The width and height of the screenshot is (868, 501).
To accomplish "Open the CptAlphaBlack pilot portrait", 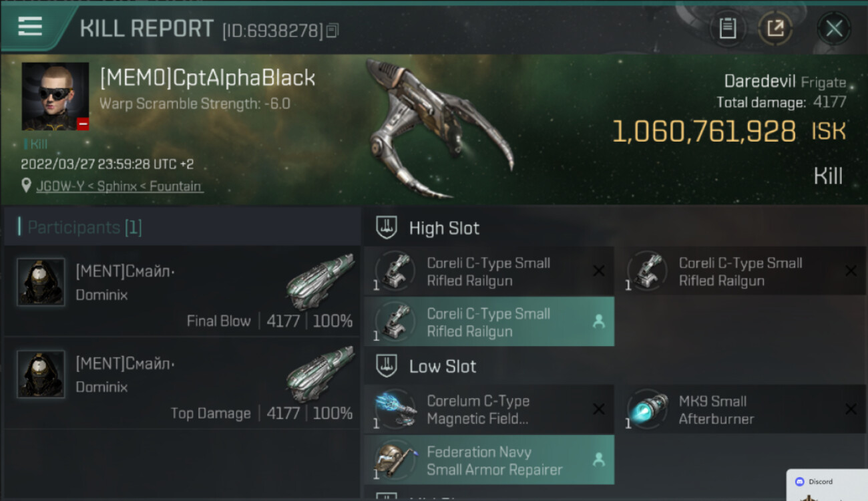I will pos(55,96).
